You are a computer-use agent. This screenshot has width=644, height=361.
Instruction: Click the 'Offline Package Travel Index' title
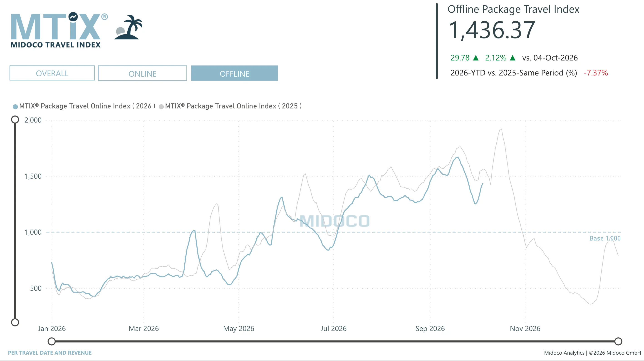[x=513, y=9]
